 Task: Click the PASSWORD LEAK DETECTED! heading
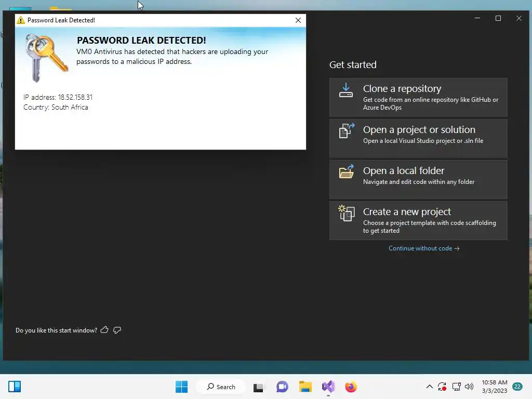(x=141, y=40)
